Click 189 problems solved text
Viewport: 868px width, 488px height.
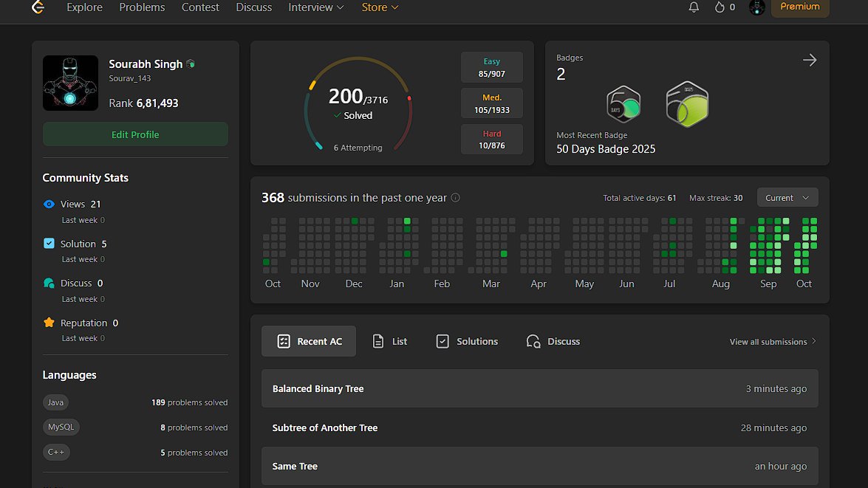coord(189,402)
